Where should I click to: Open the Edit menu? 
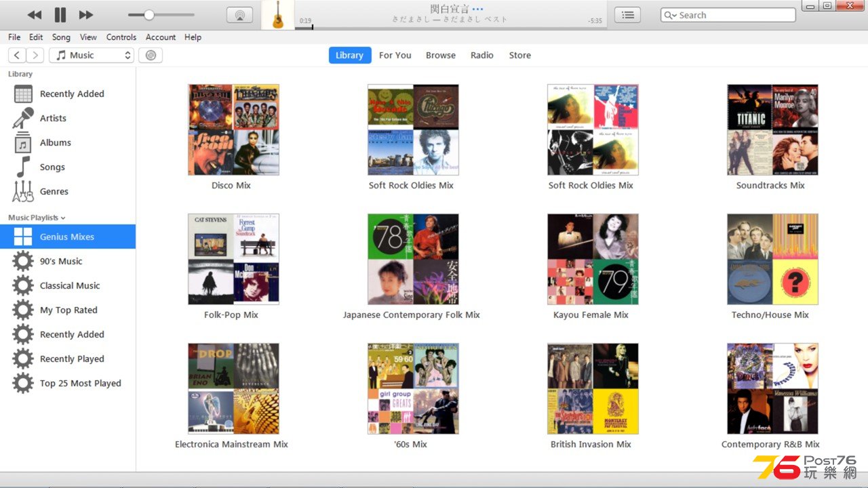(x=36, y=37)
